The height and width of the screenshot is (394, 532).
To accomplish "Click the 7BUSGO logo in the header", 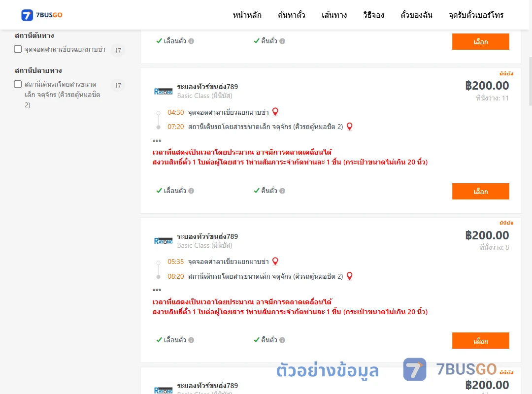I will click(x=42, y=15).
